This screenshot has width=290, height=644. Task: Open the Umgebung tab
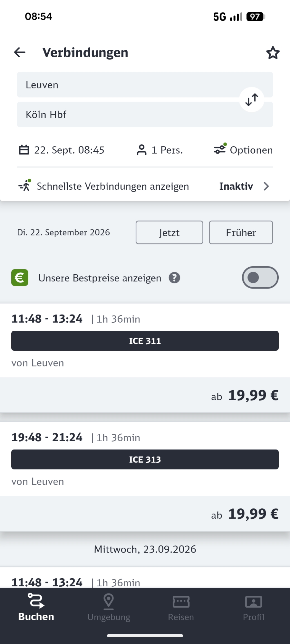click(109, 607)
